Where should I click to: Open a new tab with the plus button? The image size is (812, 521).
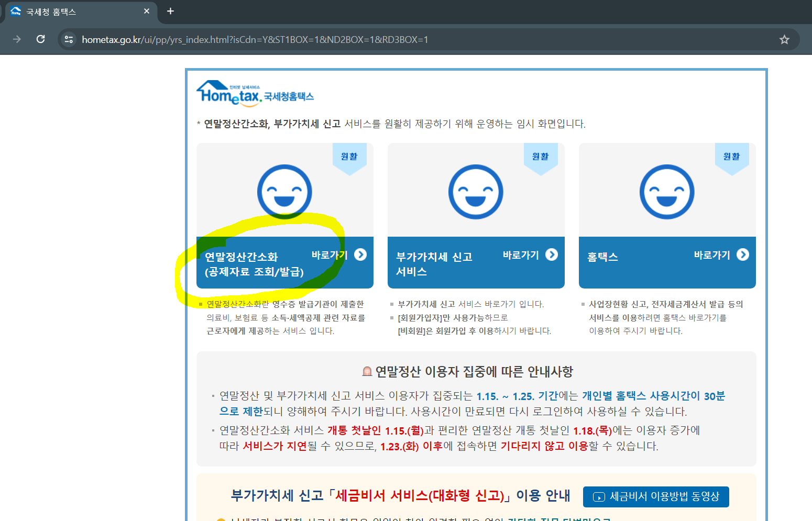[170, 11]
